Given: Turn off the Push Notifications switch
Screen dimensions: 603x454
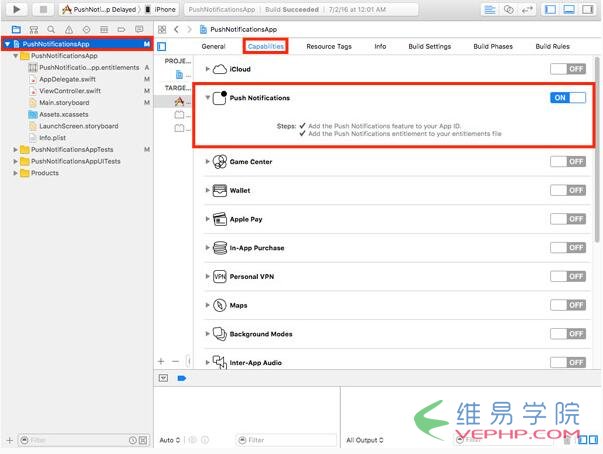Looking at the screenshot, I should [x=568, y=98].
